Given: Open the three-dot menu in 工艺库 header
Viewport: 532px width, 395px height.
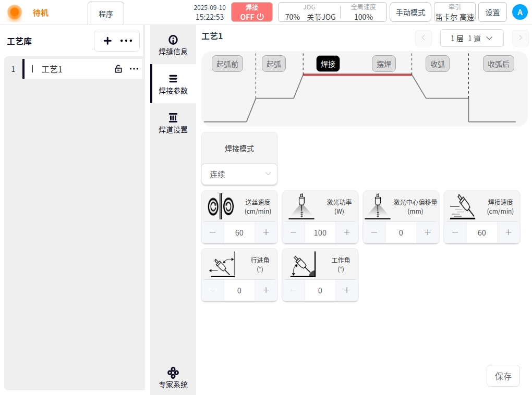Looking at the screenshot, I should click(x=126, y=41).
